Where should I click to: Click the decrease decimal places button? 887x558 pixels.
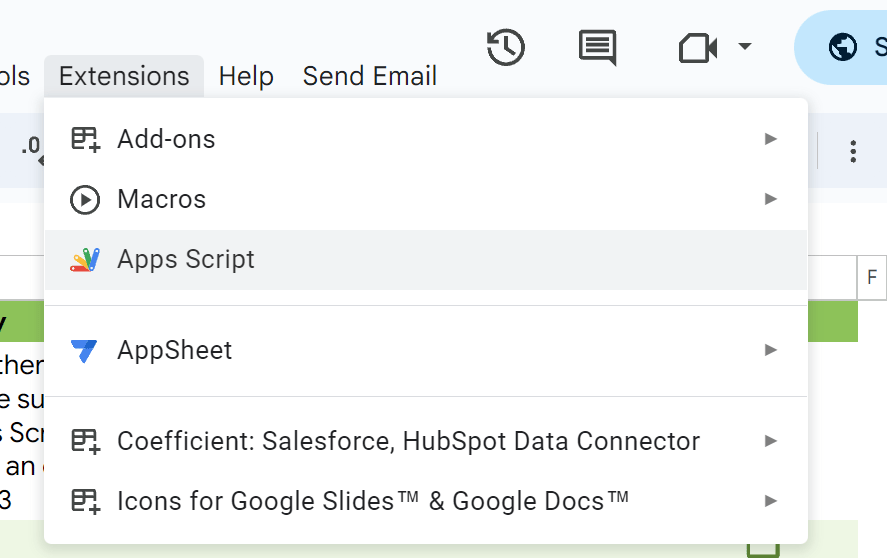(31, 148)
